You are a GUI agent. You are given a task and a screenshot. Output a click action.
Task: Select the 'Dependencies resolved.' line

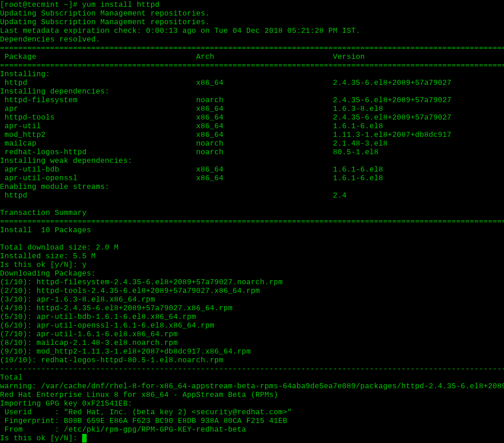[x=50, y=39]
